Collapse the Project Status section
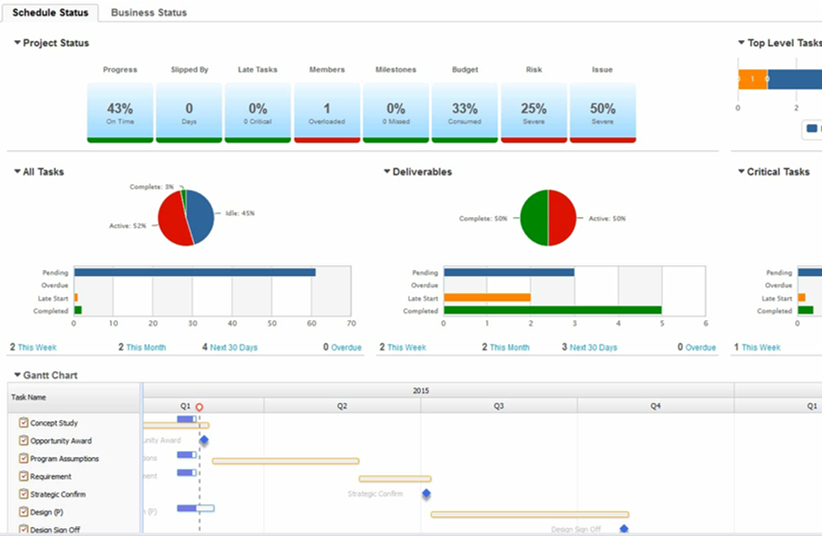This screenshot has height=536, width=822. [17, 43]
